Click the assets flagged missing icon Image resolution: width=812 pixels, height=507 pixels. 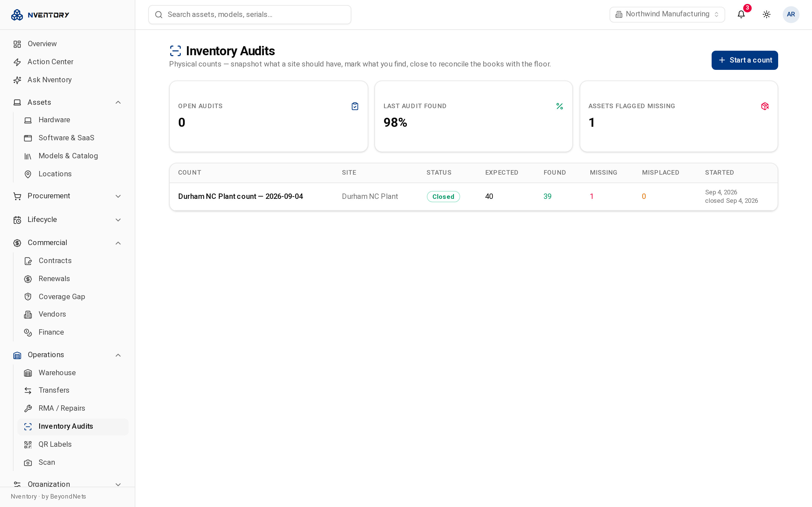tap(765, 106)
